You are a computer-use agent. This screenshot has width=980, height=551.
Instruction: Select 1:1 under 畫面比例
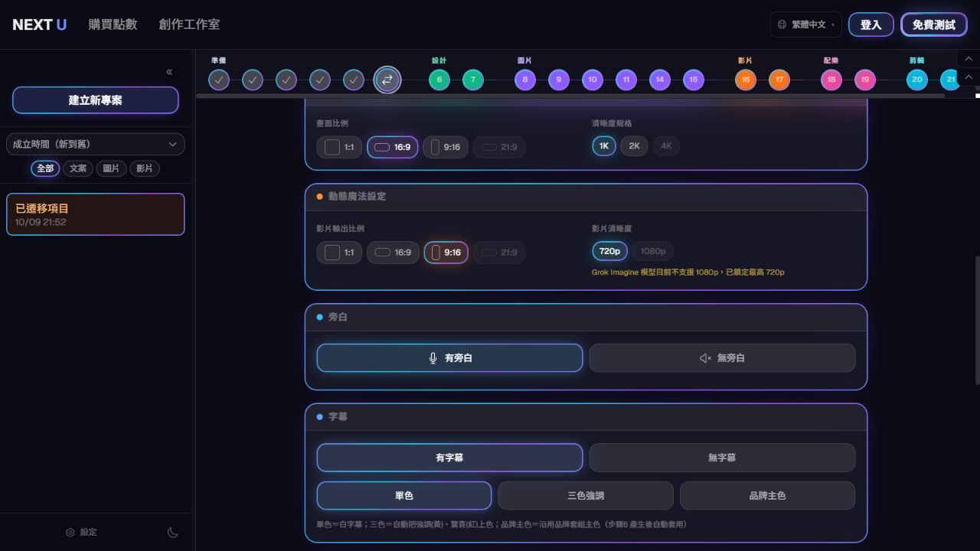point(339,147)
